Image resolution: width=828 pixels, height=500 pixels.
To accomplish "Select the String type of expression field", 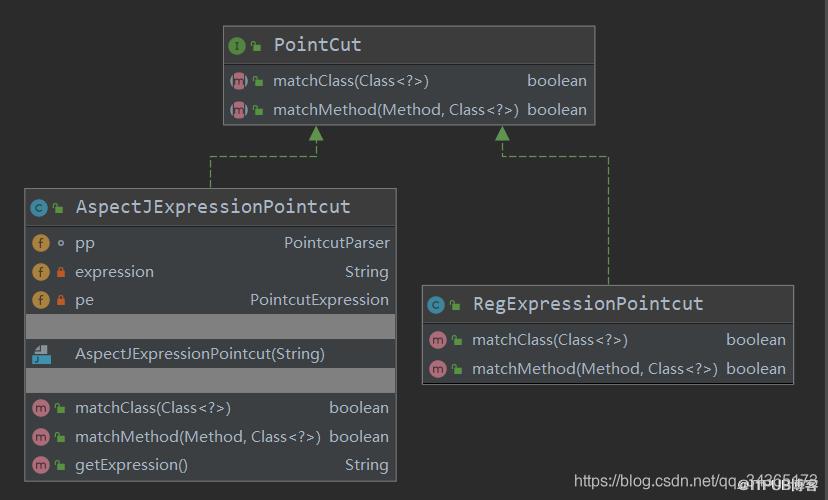I will tap(366, 272).
